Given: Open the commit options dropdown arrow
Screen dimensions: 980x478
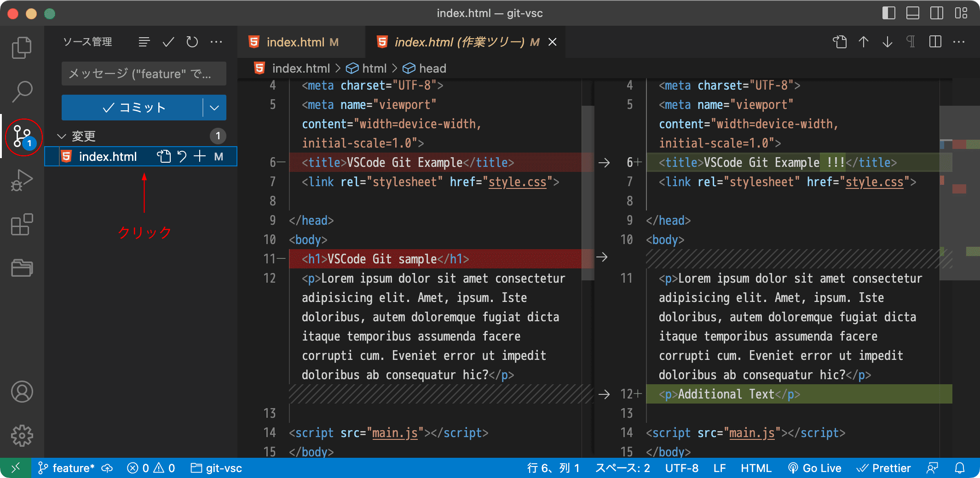Looking at the screenshot, I should [214, 108].
